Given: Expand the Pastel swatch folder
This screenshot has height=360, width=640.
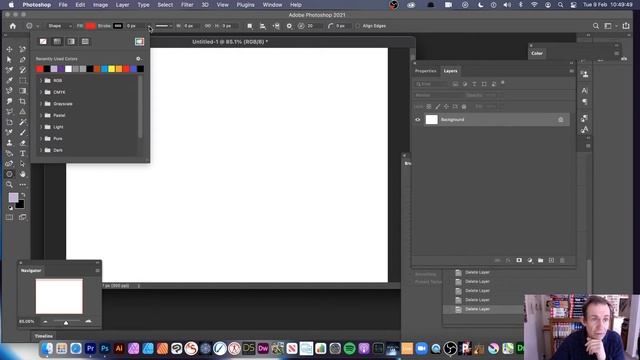Looking at the screenshot, I should (41, 116).
